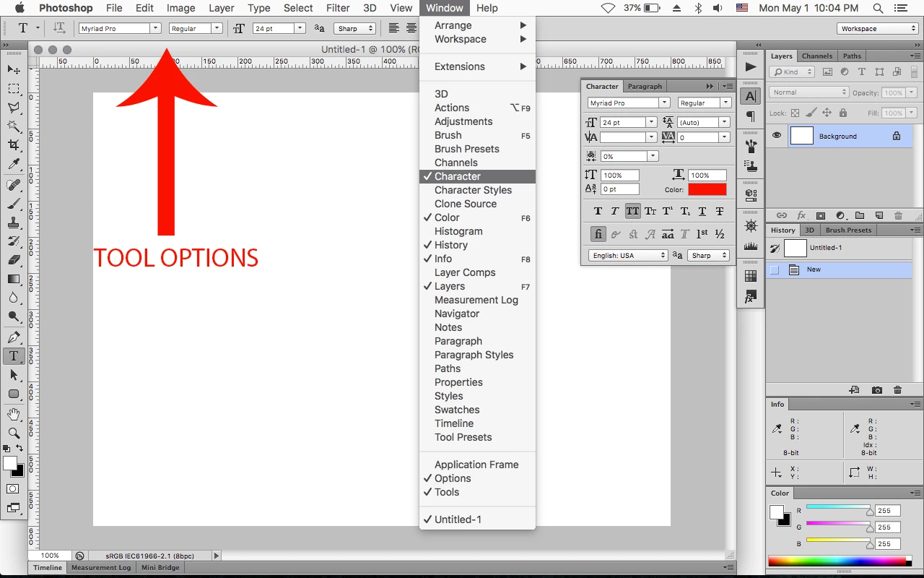Click the baseline shift 0 pt field
The height and width of the screenshot is (578, 924).
pyautogui.click(x=620, y=189)
